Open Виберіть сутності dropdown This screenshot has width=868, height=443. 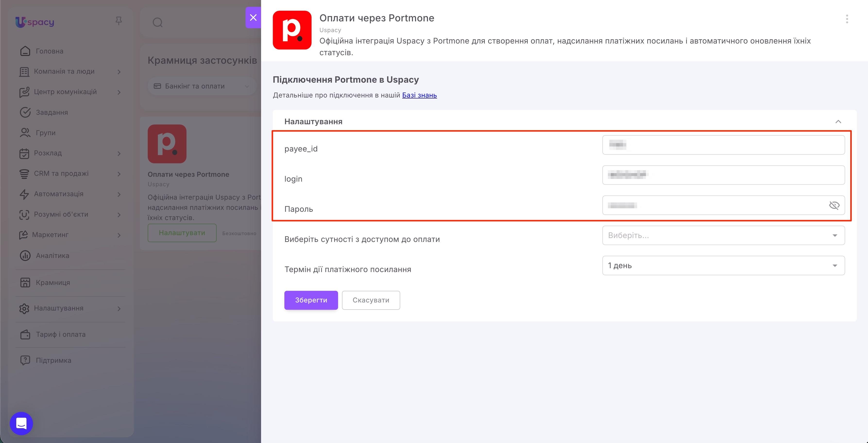click(x=723, y=235)
